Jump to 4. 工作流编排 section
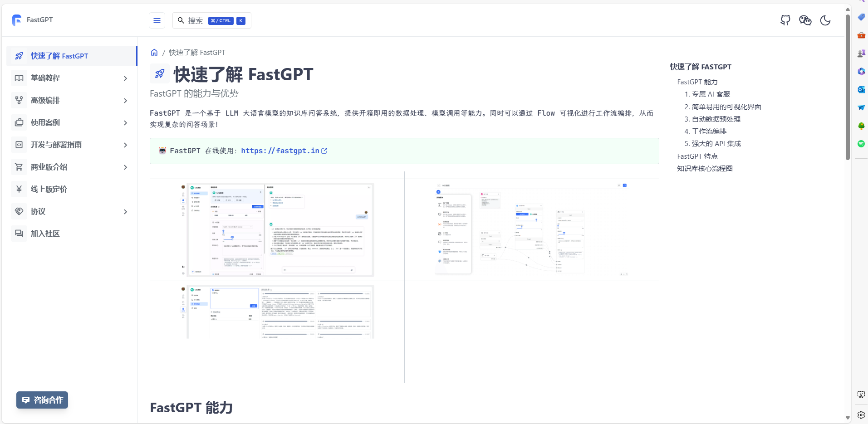The height and width of the screenshot is (424, 868). [706, 132]
